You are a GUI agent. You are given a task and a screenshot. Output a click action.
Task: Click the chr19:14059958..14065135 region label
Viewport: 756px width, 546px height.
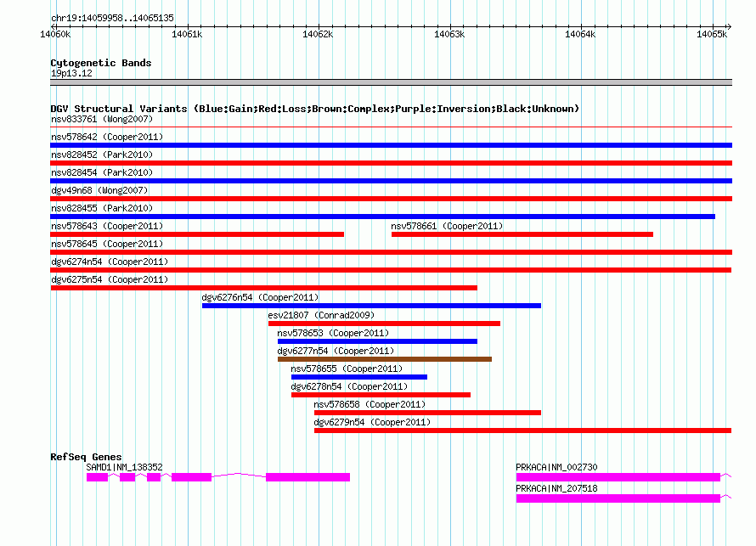(x=112, y=18)
